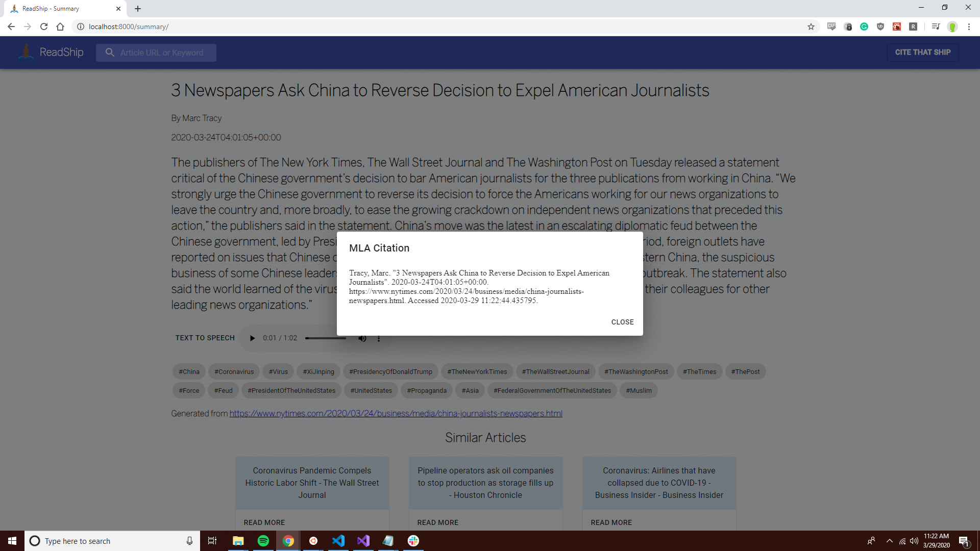Open Visual Studio Code from taskbar
This screenshot has height=551, width=980.
coord(338,541)
